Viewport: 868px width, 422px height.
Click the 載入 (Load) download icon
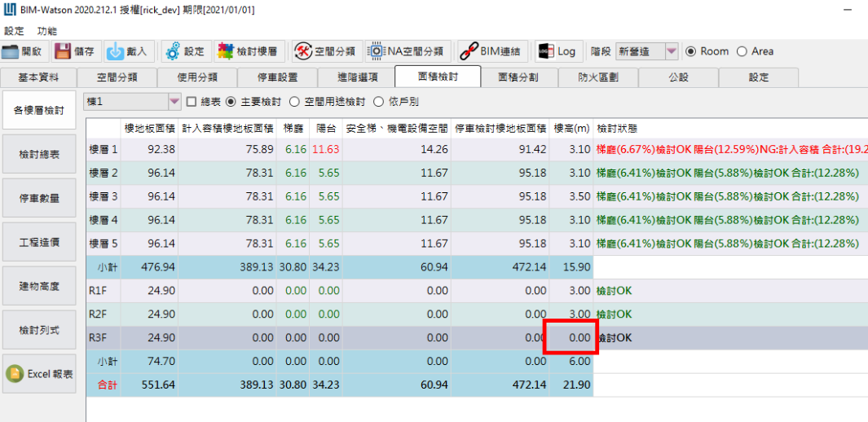tap(116, 51)
